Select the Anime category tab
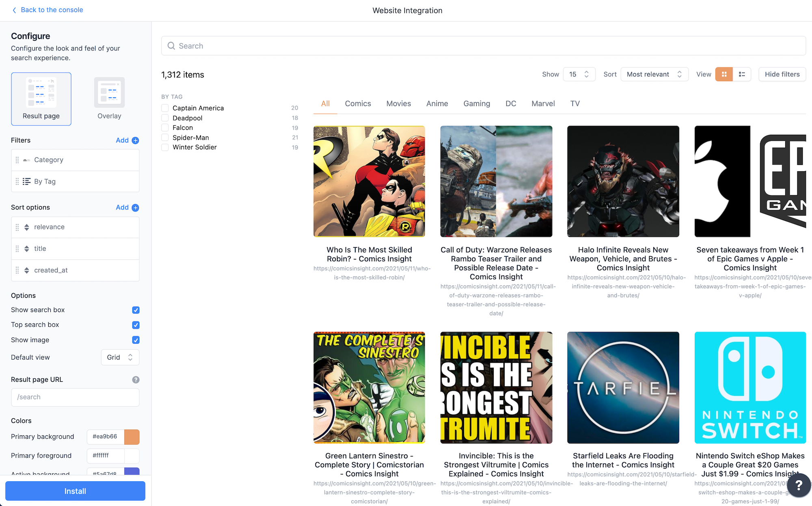This screenshot has width=812, height=506. pos(437,103)
